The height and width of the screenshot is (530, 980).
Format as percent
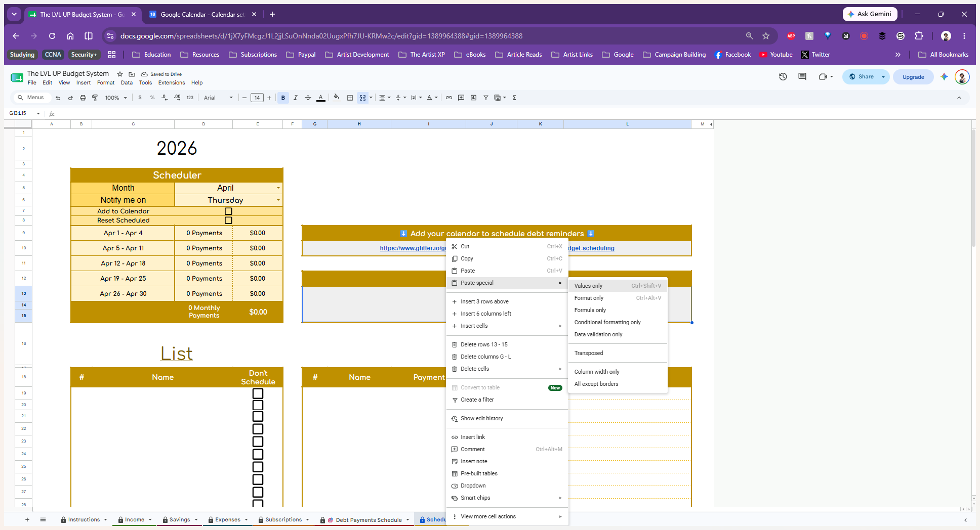[x=152, y=98]
